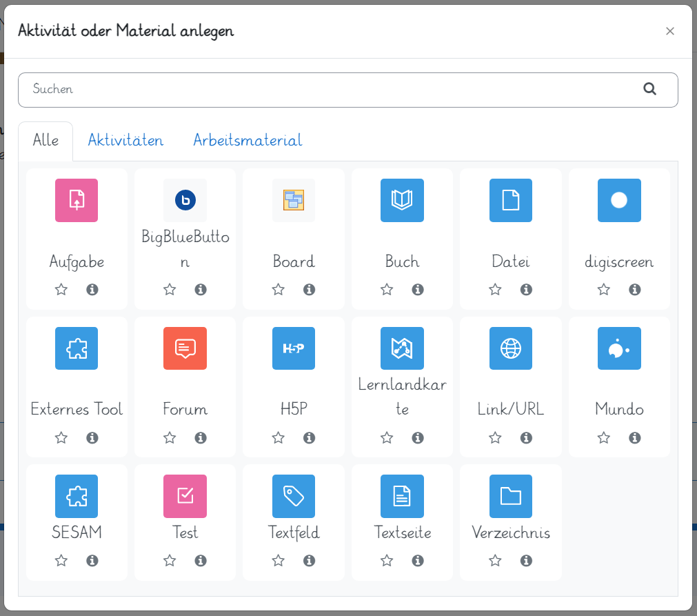The width and height of the screenshot is (697, 616).
Task: Select the Textfeld resource icon
Action: tap(293, 496)
